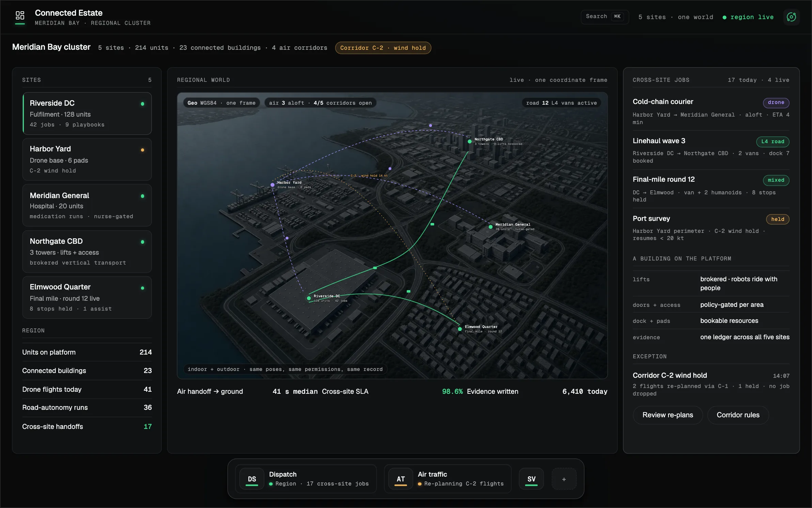Click the air 3 aloft corridors chip
812x508 pixels.
[320, 103]
